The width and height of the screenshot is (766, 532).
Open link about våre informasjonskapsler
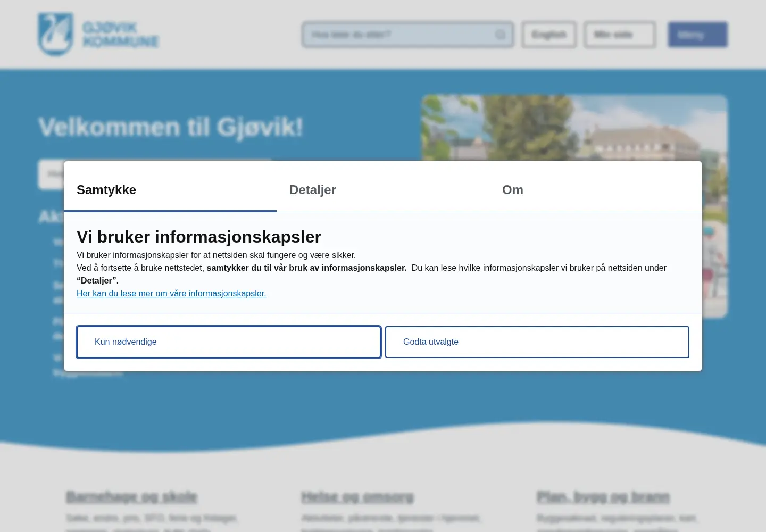(171, 293)
